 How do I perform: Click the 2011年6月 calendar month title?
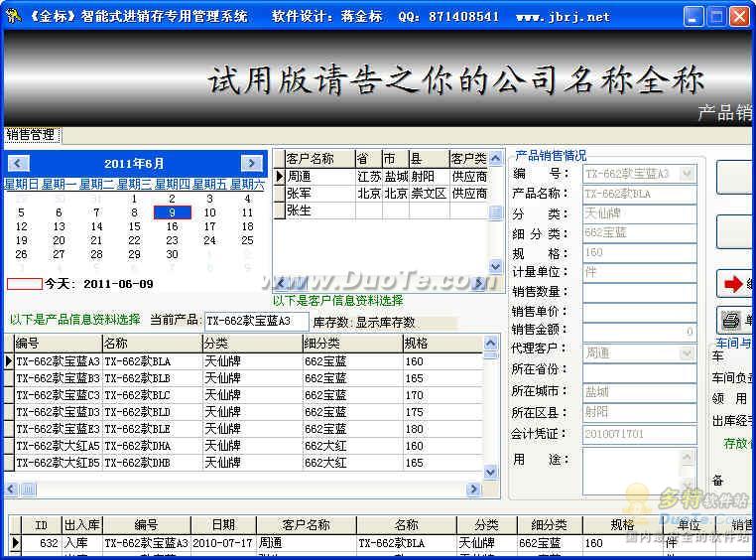(135, 163)
